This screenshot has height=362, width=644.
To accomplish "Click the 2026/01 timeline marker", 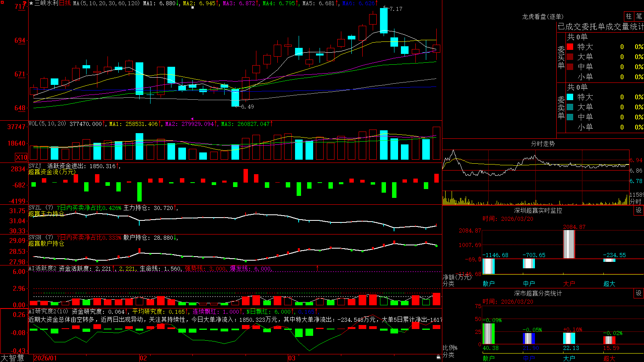I will pos(45,358).
